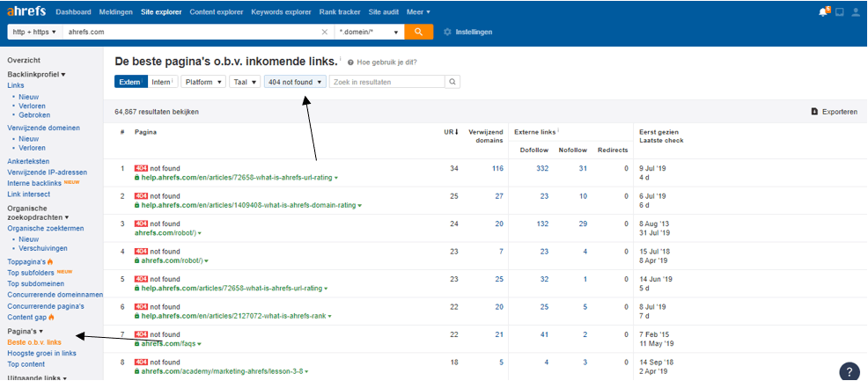Click the results search magnifier icon

(x=452, y=82)
